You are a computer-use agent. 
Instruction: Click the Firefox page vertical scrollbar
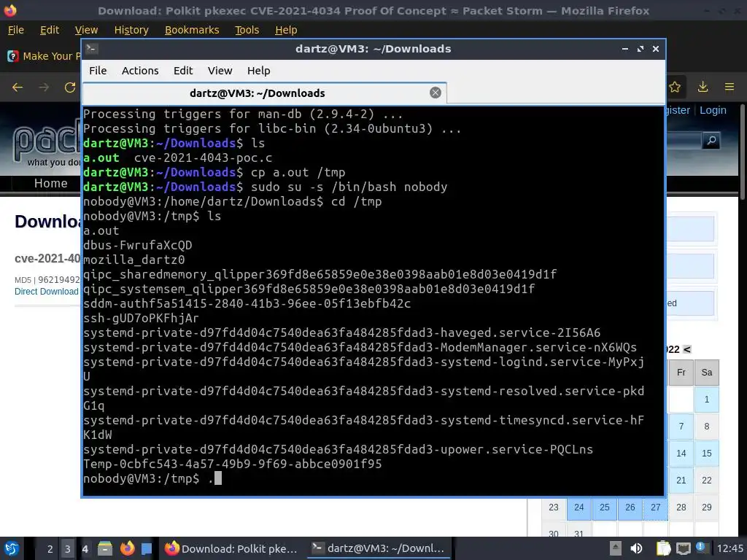pyautogui.click(x=741, y=152)
